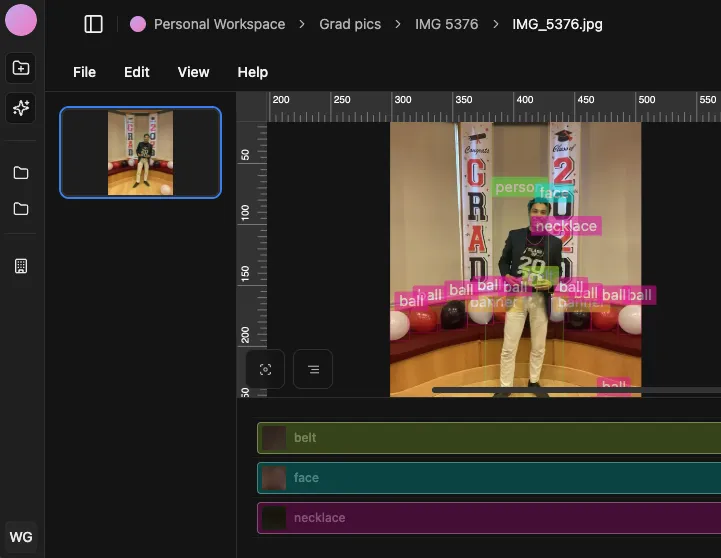Open the second folder icon in sidebar
This screenshot has width=721, height=558.
[21, 209]
